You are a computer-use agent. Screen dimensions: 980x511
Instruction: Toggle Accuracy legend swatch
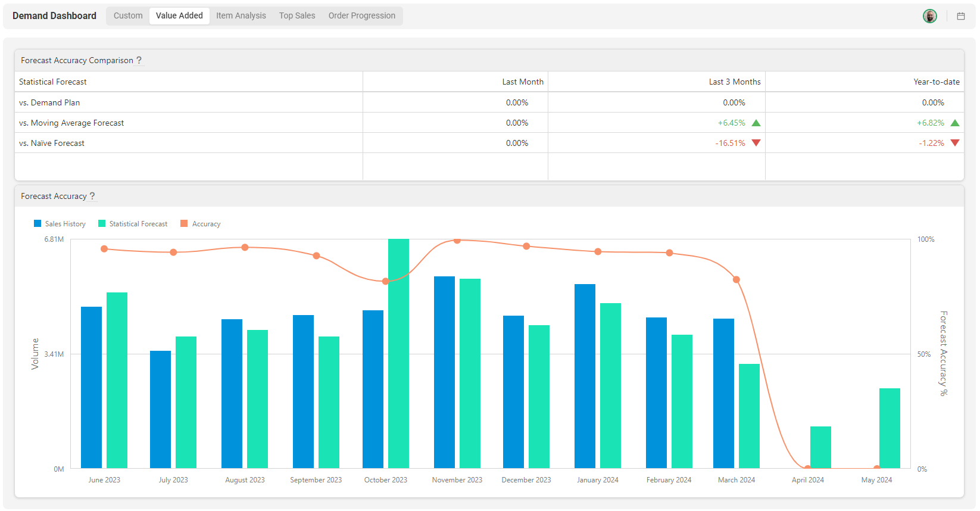[184, 223]
